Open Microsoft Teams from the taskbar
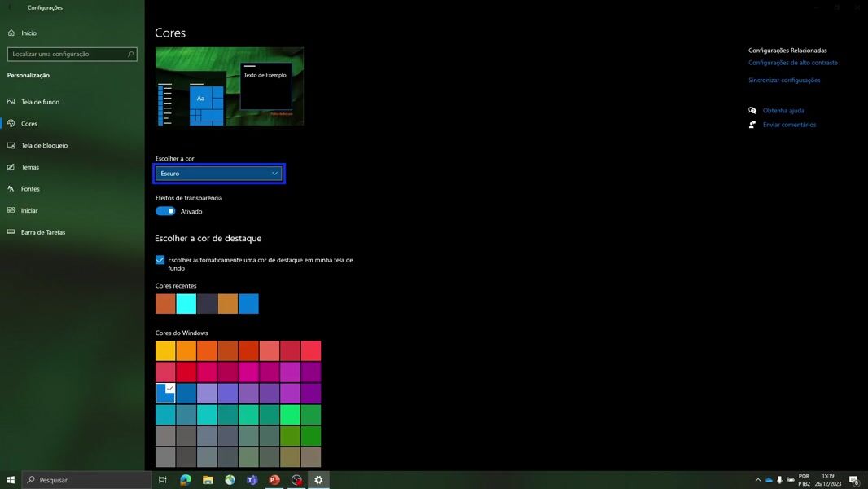This screenshot has height=489, width=868. tap(252, 480)
